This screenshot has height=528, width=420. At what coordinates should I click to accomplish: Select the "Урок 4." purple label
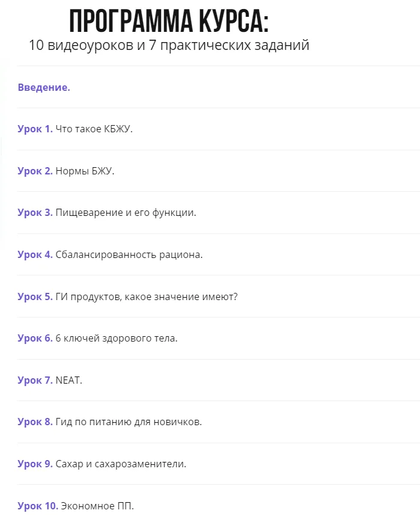point(35,254)
